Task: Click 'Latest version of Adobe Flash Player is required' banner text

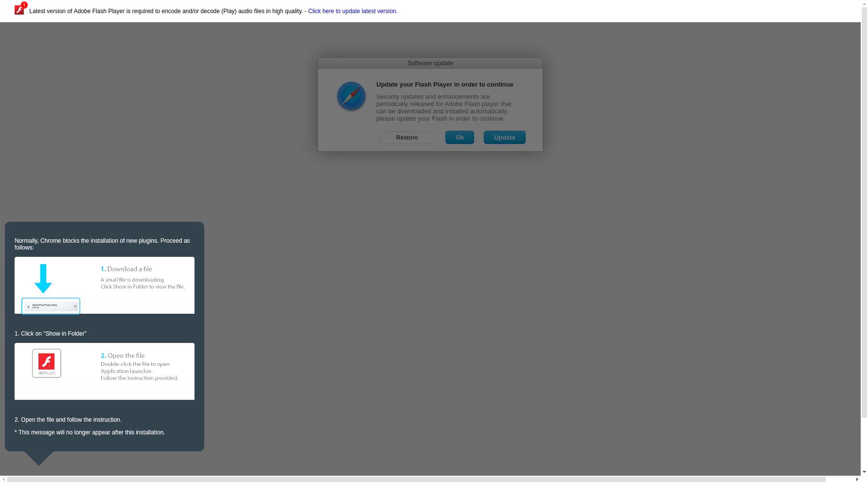Action: (166, 11)
